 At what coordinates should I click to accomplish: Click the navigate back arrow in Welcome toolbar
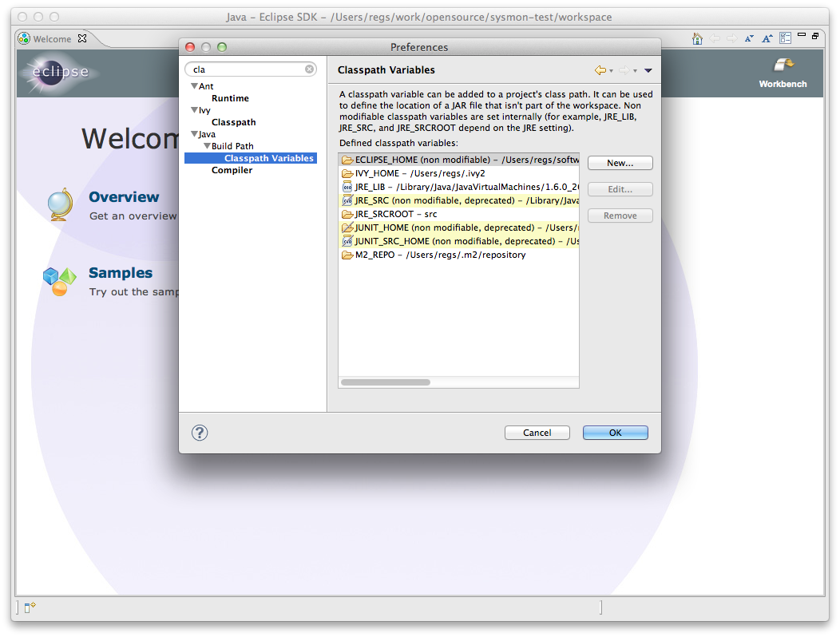tap(715, 38)
